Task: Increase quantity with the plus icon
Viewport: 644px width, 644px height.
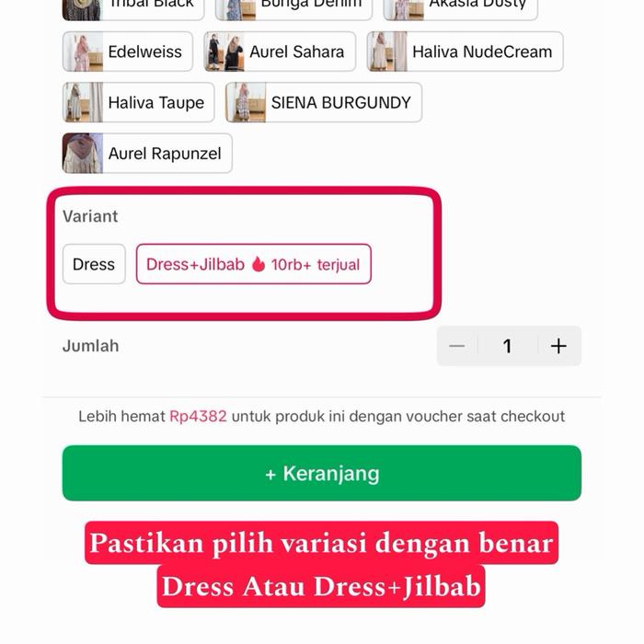Action: coord(558,346)
